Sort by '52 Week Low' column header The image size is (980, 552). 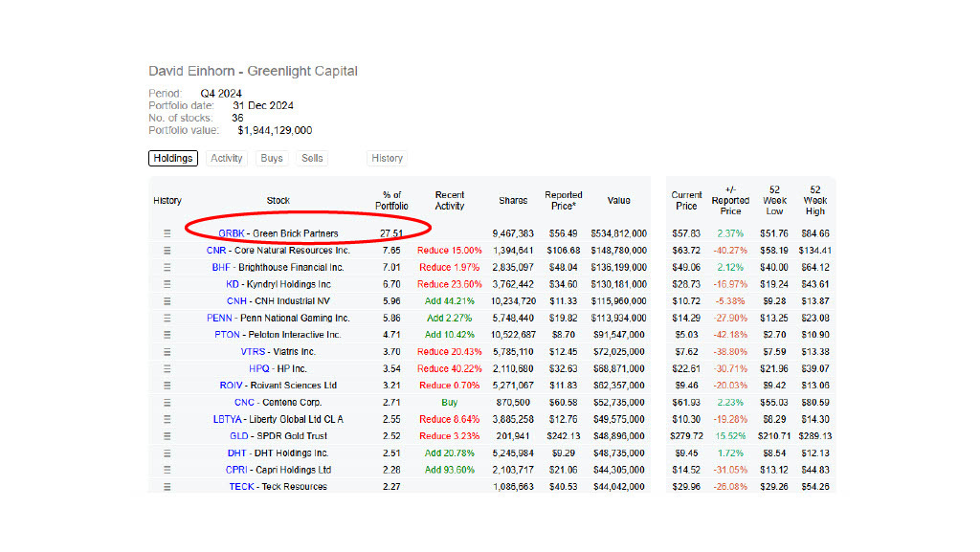774,201
